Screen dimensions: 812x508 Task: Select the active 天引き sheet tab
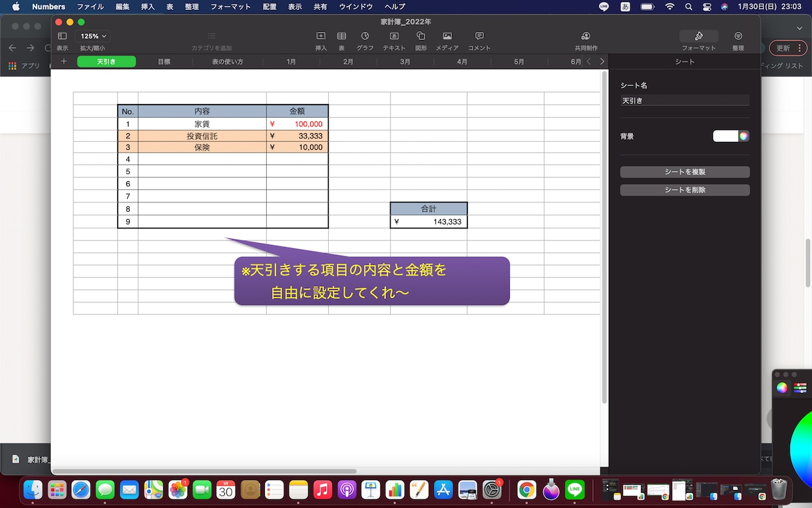pos(106,61)
